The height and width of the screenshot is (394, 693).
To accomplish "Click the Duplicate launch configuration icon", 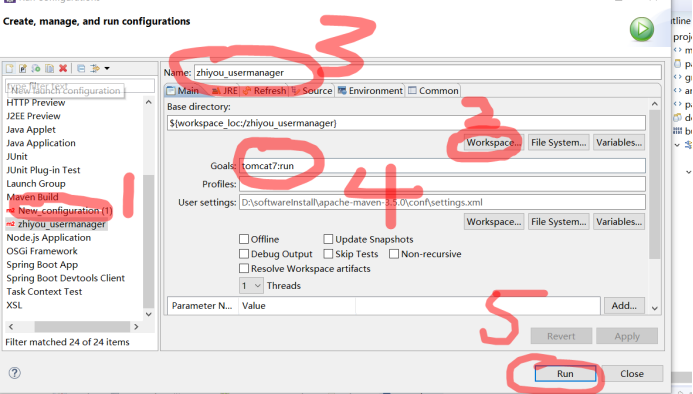I will tap(50, 68).
